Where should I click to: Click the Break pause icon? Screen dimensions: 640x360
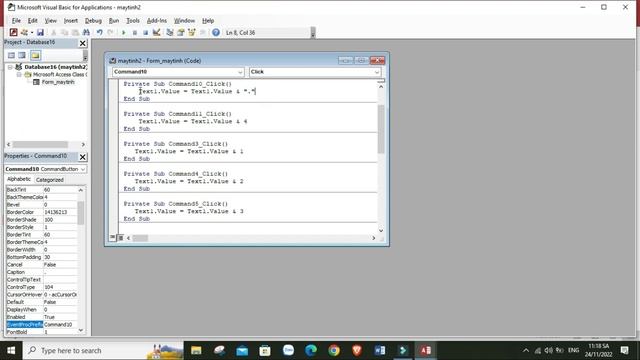(x=135, y=32)
